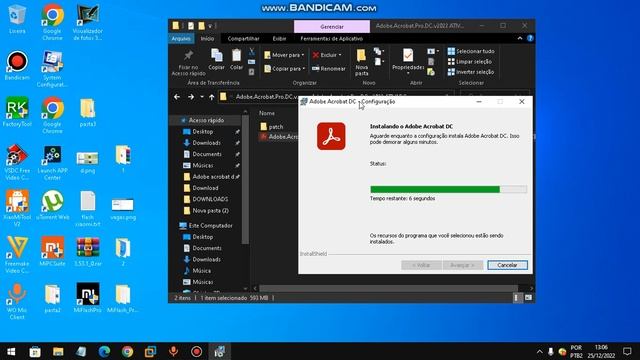This screenshot has height=360, width=640.
Task: Select the MiPCSuite desktop icon
Action: 52,251
